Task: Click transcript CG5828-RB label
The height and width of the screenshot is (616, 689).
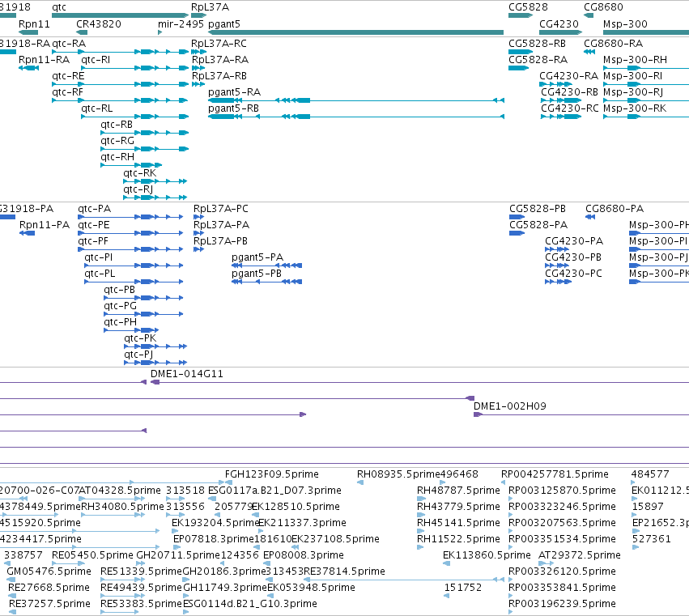Action: pyautogui.click(x=537, y=44)
